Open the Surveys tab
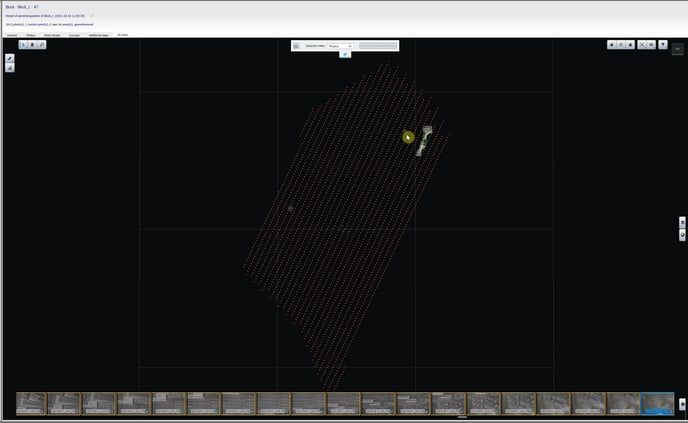 (75, 35)
